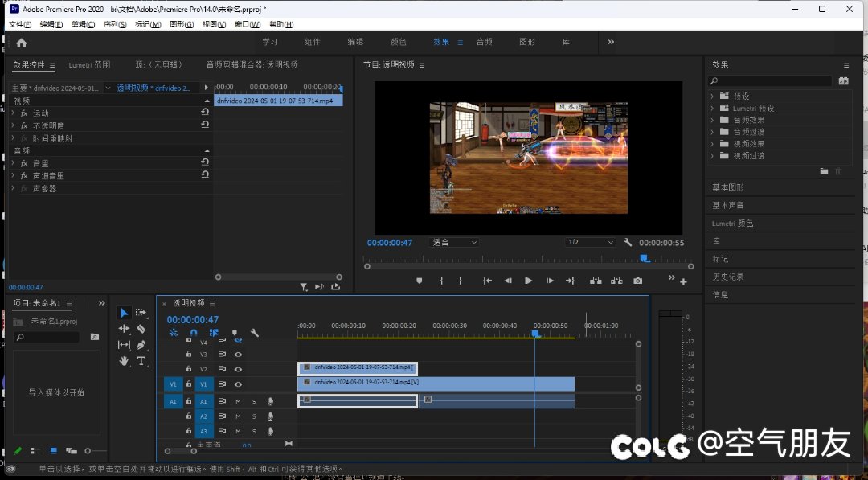The width and height of the screenshot is (868, 480).
Task: Toggle timeline snapping magnet
Action: [194, 333]
